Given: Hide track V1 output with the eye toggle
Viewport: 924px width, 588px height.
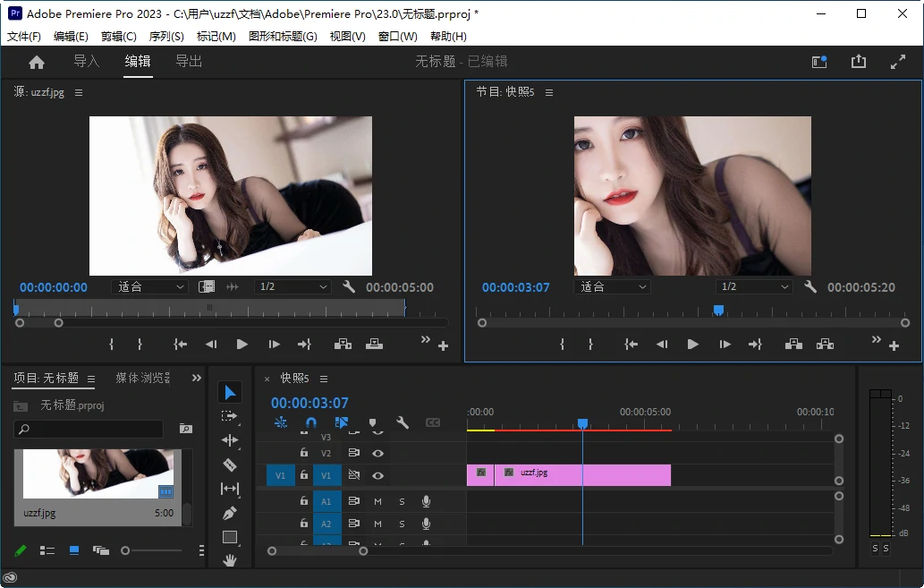Looking at the screenshot, I should [x=378, y=476].
